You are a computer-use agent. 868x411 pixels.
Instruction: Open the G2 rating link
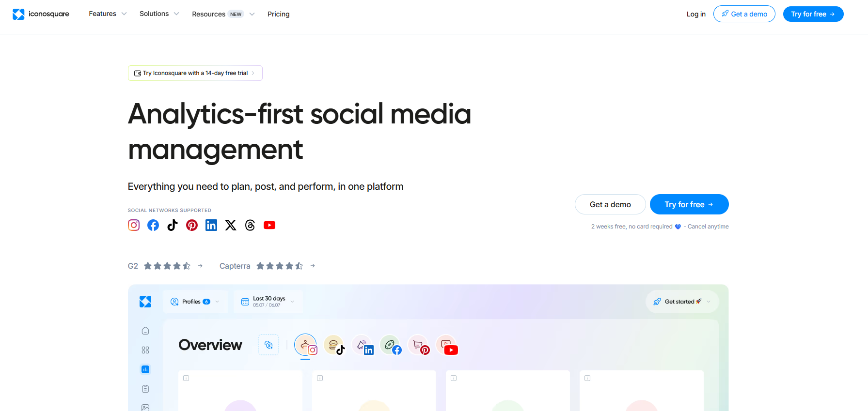(165, 266)
